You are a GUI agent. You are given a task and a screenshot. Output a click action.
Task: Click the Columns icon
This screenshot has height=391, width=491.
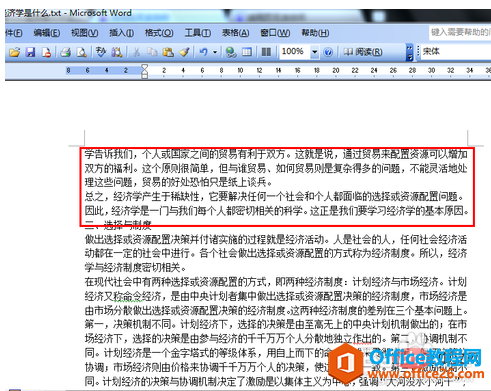point(266,52)
